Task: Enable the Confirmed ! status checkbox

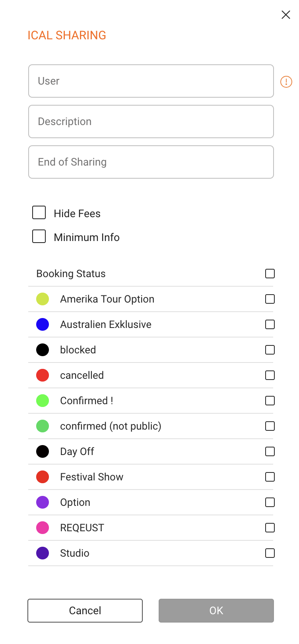Action: [270, 401]
